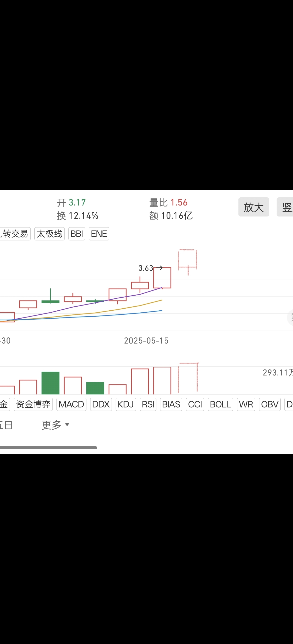Select the 转交易 indicator chip

point(15,234)
